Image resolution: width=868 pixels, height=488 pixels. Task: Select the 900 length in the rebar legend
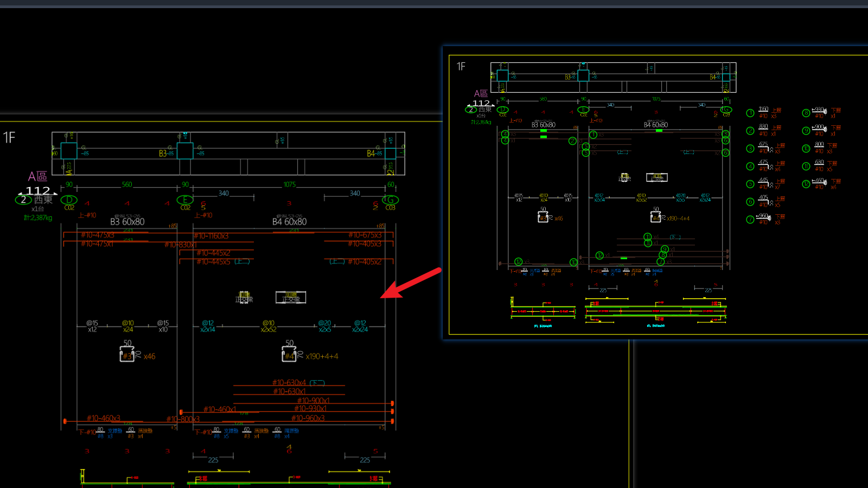coord(819,127)
